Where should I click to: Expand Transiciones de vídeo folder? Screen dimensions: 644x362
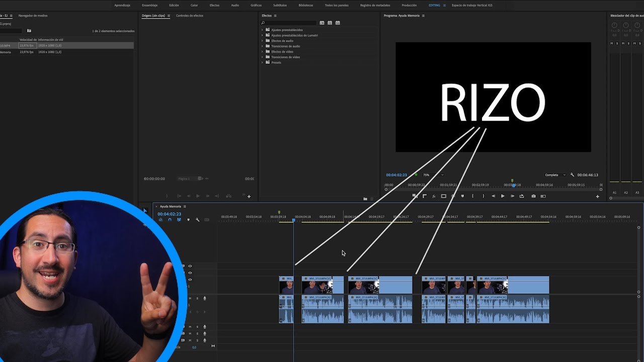pyautogui.click(x=262, y=57)
